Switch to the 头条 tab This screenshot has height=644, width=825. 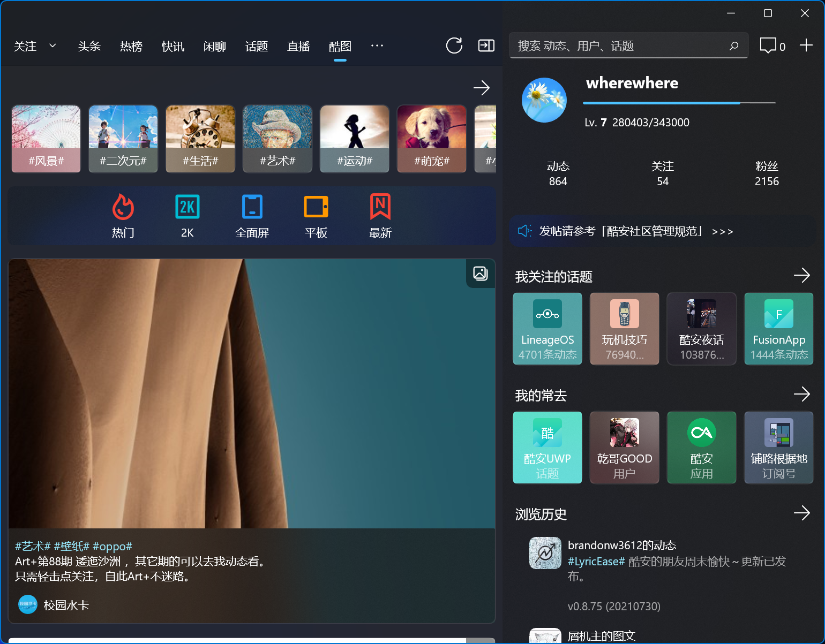tap(89, 46)
